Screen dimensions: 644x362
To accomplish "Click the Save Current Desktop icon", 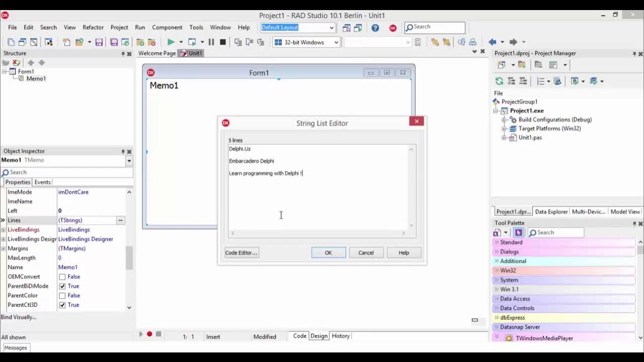I will pos(347,28).
